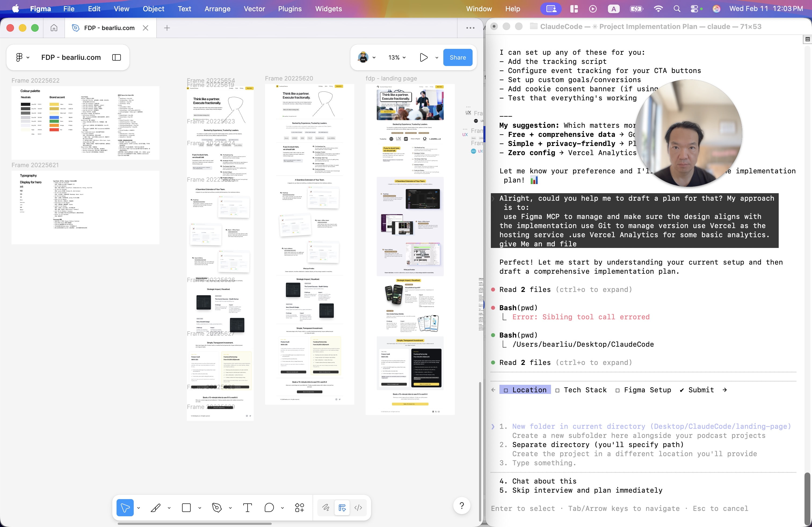Image resolution: width=812 pixels, height=527 pixels.
Task: Open the 13% zoom dropdown
Action: [x=397, y=57]
